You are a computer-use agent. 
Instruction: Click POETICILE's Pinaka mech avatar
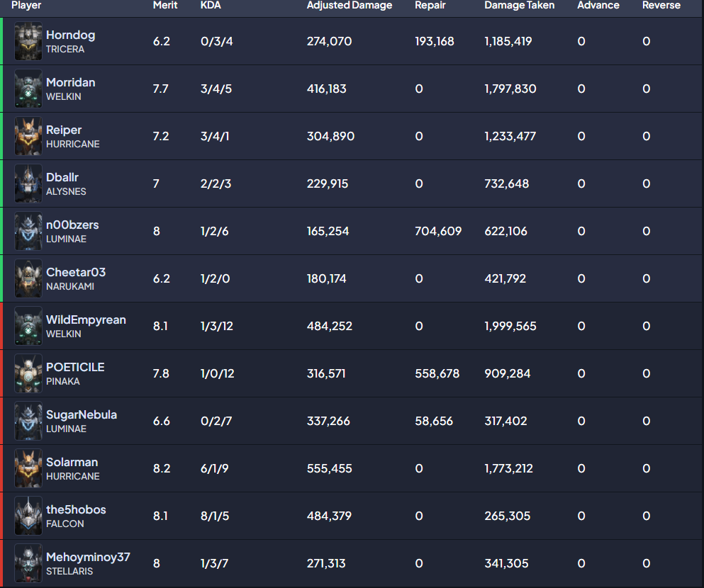28,373
